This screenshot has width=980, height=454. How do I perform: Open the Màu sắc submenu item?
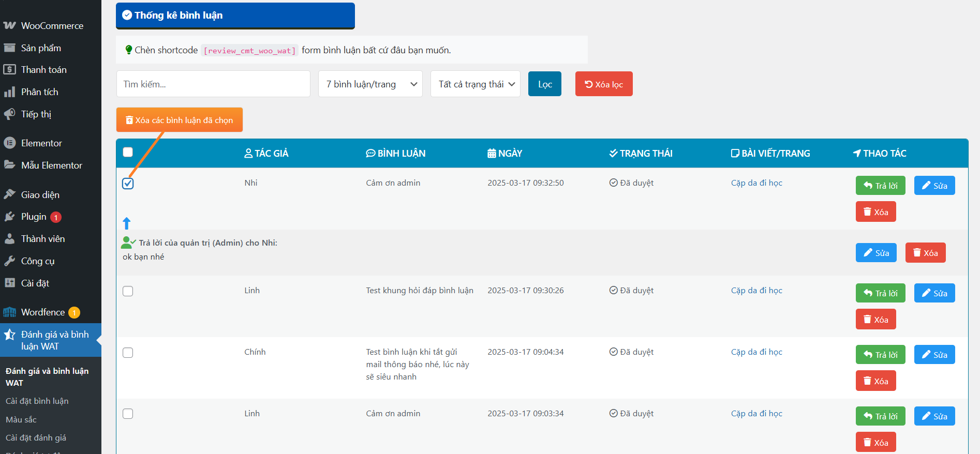coord(21,419)
